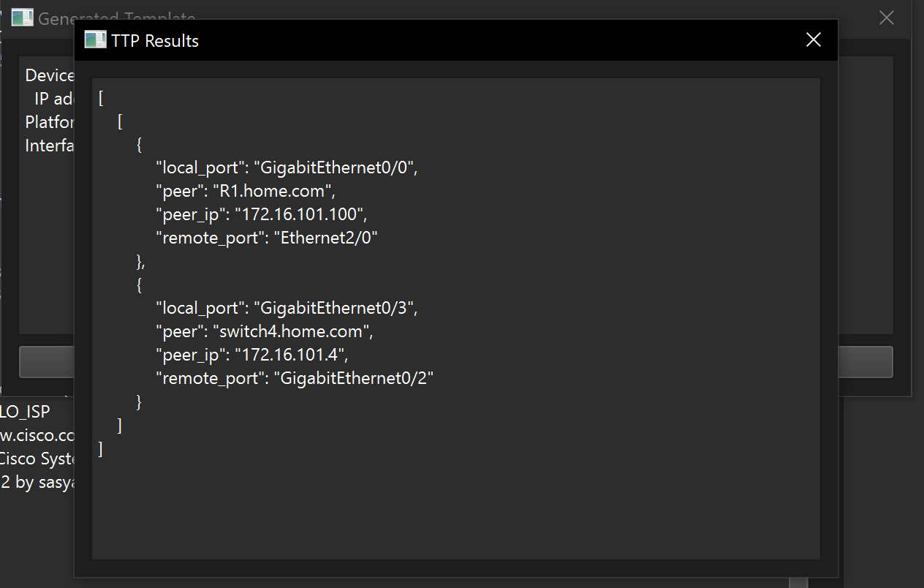Viewport: 924px width, 588px height.
Task: Click the TTP Results title bar text
Action: [155, 41]
